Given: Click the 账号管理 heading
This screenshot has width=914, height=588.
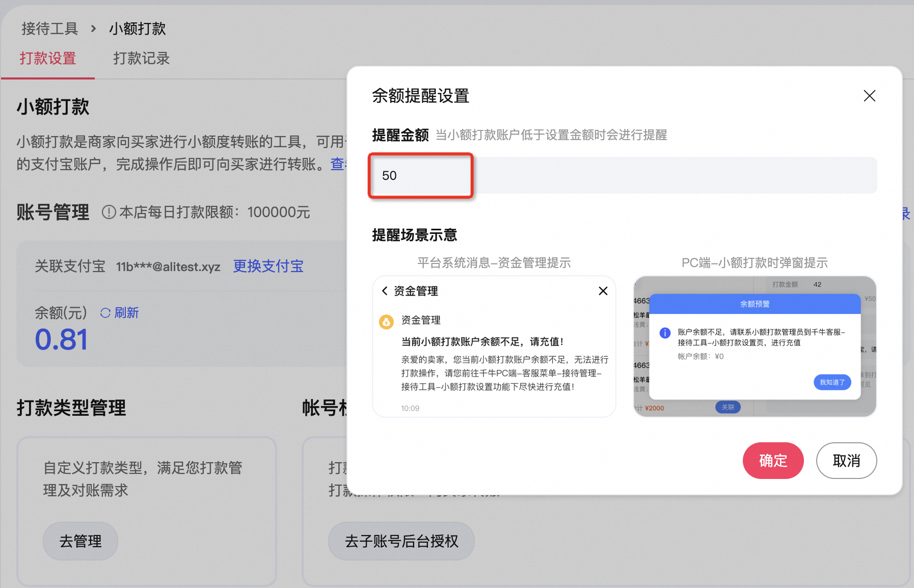Looking at the screenshot, I should tap(53, 212).
